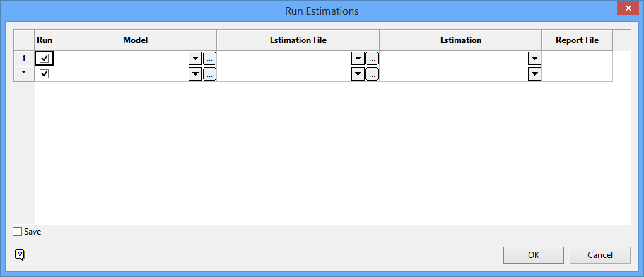
Task: Browse for Model file in the new row
Action: [209, 74]
